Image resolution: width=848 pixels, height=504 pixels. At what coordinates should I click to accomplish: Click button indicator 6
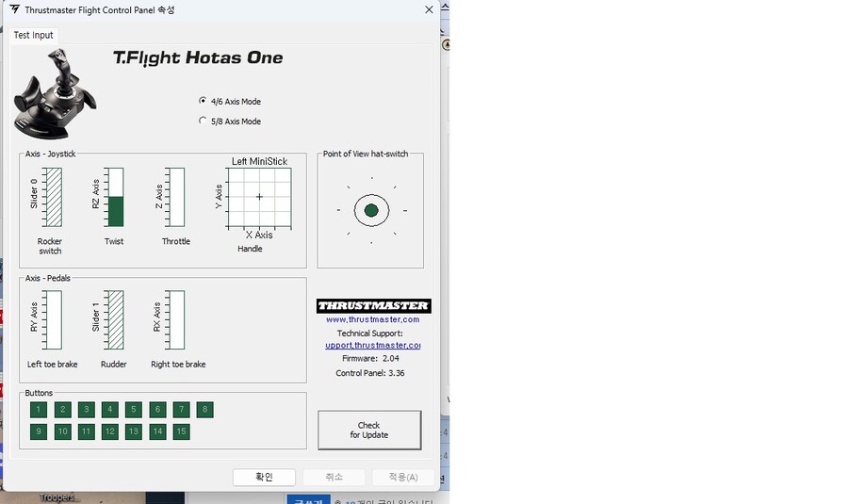click(x=158, y=410)
